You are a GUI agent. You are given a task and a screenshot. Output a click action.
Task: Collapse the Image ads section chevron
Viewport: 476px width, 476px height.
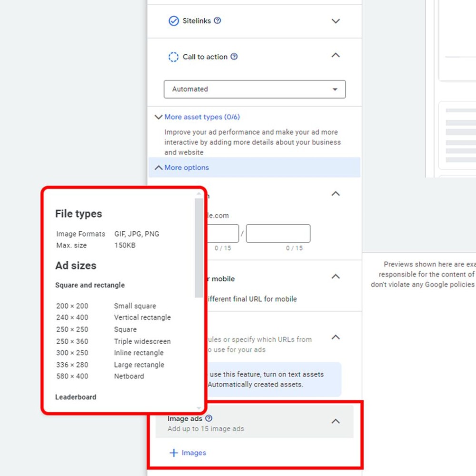[336, 421]
